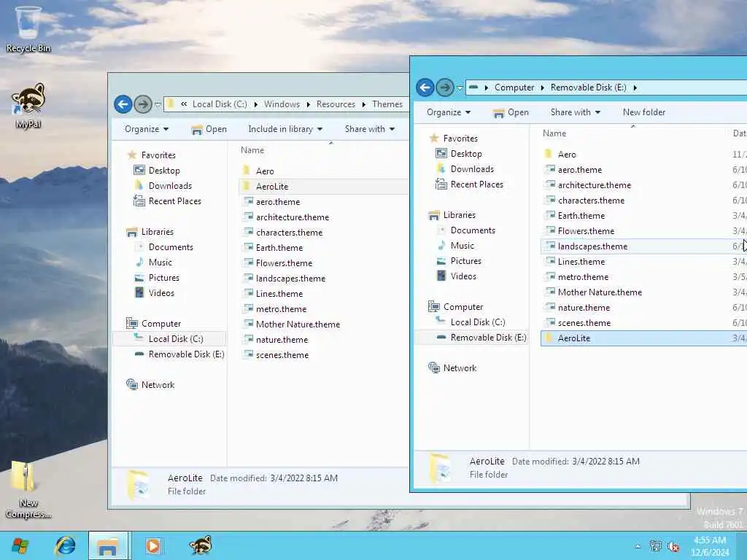Screen dimensions: 747x560
Task: Go back in the Themes window
Action: (x=123, y=104)
